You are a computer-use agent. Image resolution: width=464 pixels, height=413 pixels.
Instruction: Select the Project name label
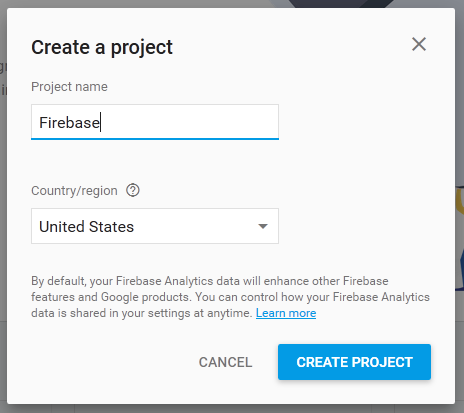point(69,87)
